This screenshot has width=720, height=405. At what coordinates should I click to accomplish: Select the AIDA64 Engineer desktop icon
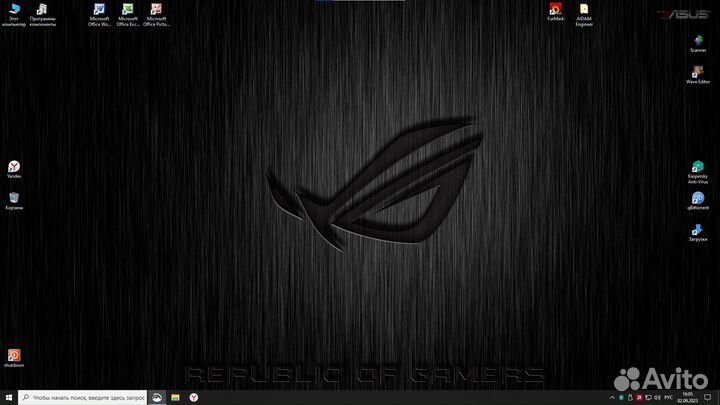584,14
